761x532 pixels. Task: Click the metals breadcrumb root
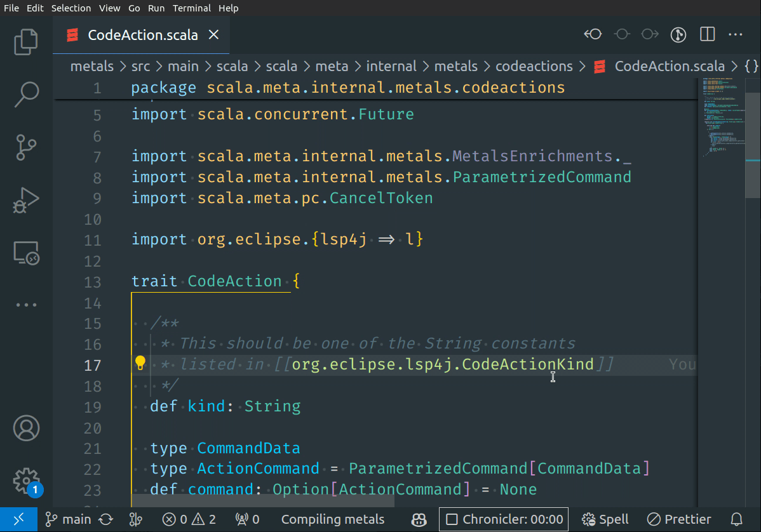tap(91, 67)
